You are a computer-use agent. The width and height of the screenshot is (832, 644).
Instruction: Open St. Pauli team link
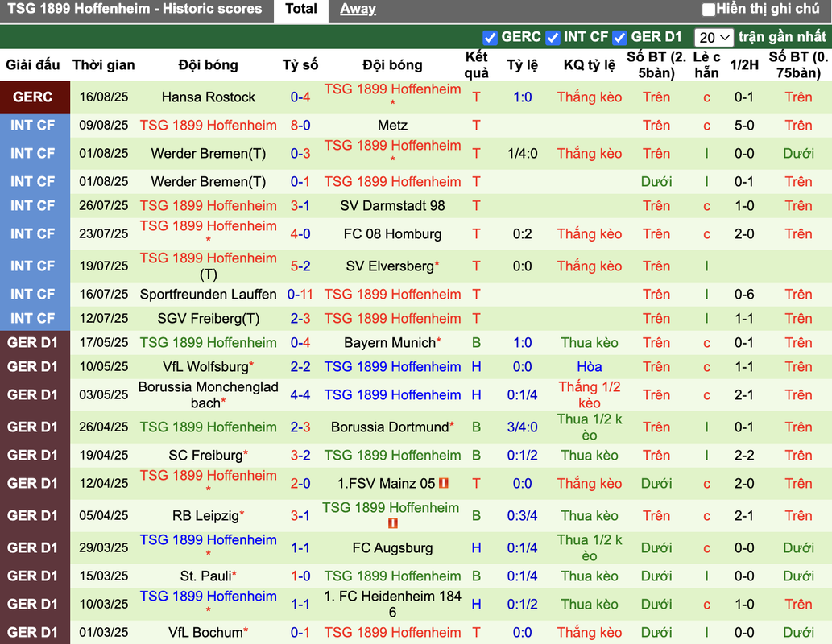pyautogui.click(x=206, y=576)
